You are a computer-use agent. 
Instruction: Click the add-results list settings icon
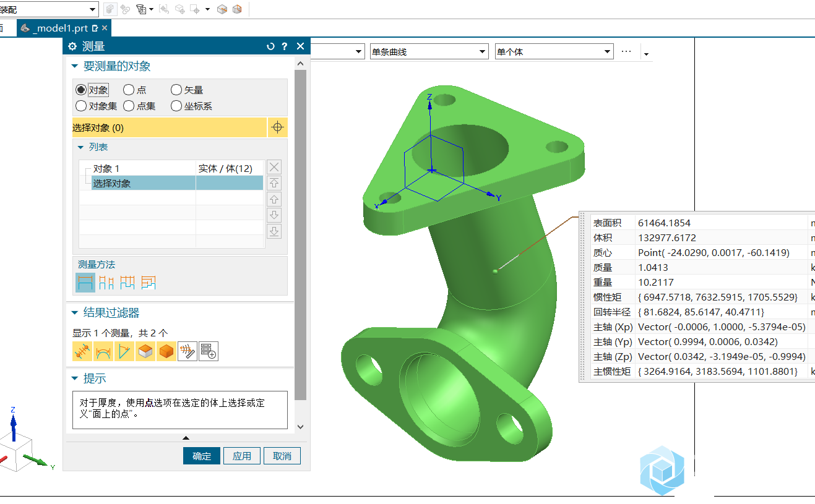click(209, 351)
